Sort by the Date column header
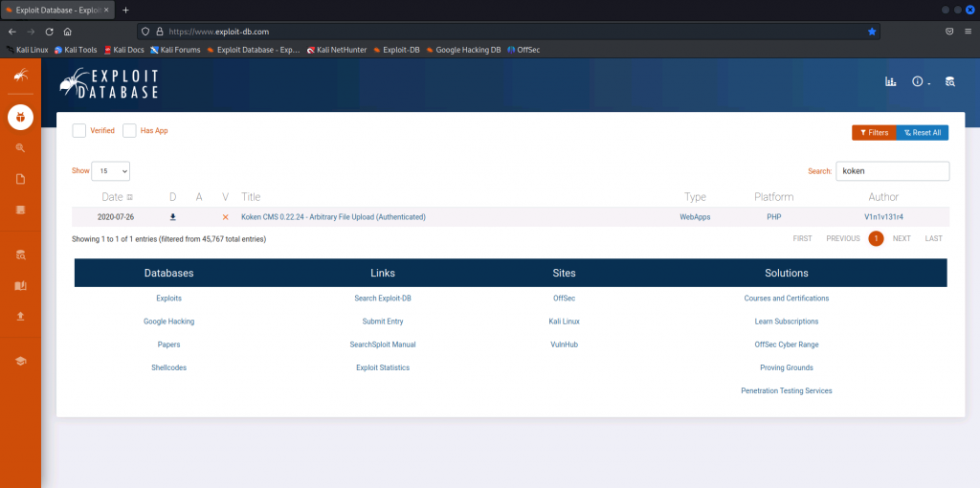This screenshot has width=980, height=488. [118, 197]
